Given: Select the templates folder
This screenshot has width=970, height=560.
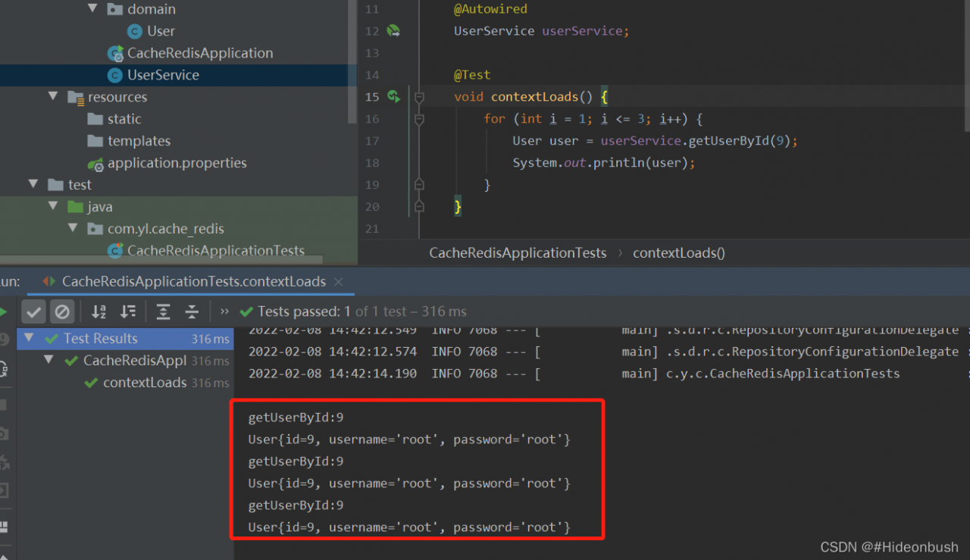Looking at the screenshot, I should (139, 141).
